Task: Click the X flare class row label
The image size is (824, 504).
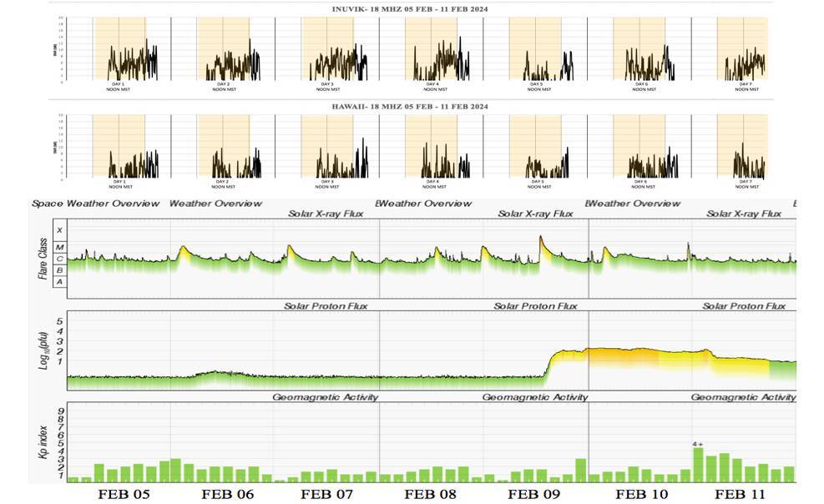Action: pyautogui.click(x=58, y=229)
